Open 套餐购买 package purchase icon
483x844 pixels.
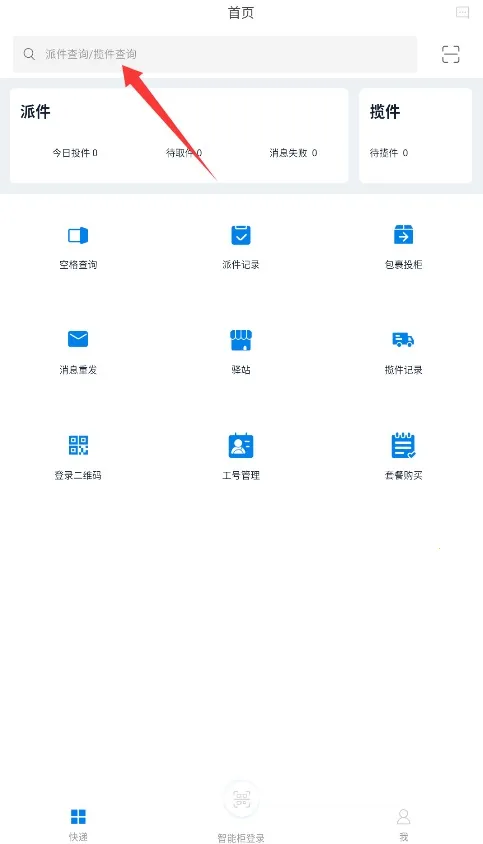pos(403,445)
